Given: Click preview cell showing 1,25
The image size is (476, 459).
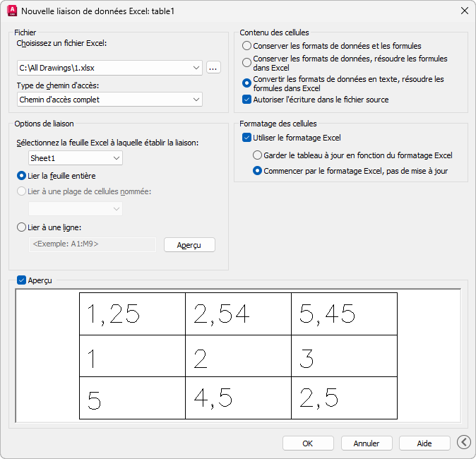Looking at the screenshot, I should [132, 314].
